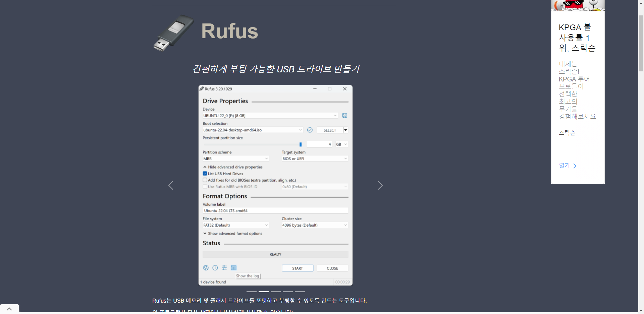Click the persistent size value field 4

click(x=320, y=144)
